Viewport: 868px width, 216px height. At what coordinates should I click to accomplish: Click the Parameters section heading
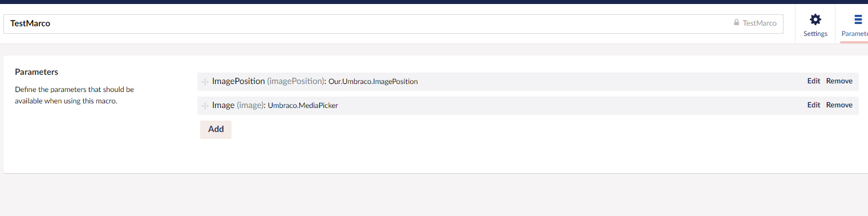(36, 72)
